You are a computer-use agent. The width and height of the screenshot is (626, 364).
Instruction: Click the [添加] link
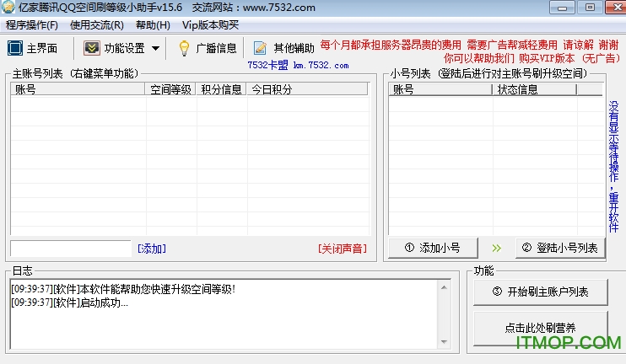point(152,249)
